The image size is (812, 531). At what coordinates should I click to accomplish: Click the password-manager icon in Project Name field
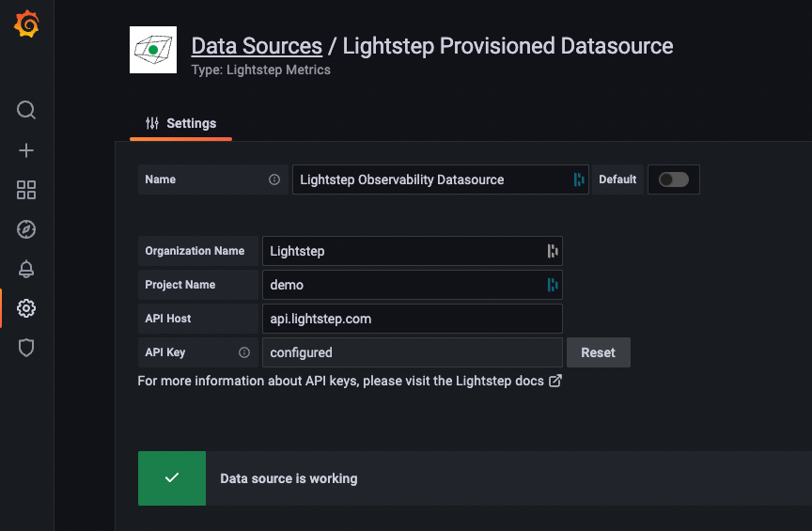point(553,285)
